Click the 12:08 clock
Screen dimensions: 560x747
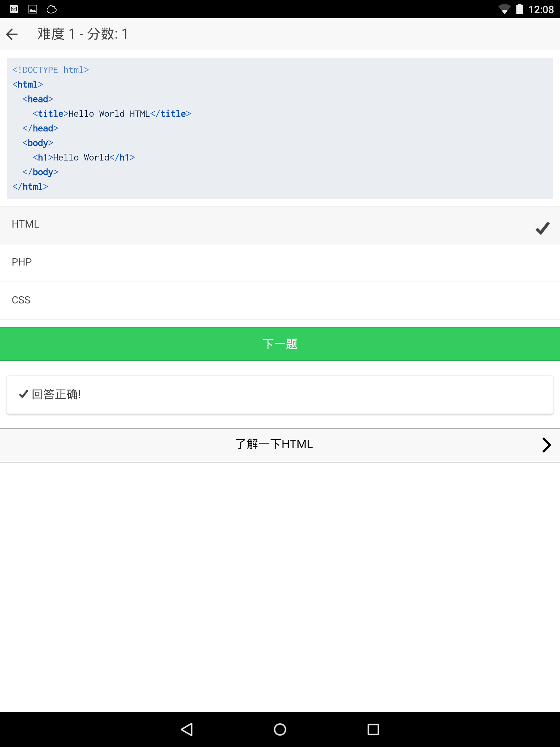pyautogui.click(x=541, y=9)
